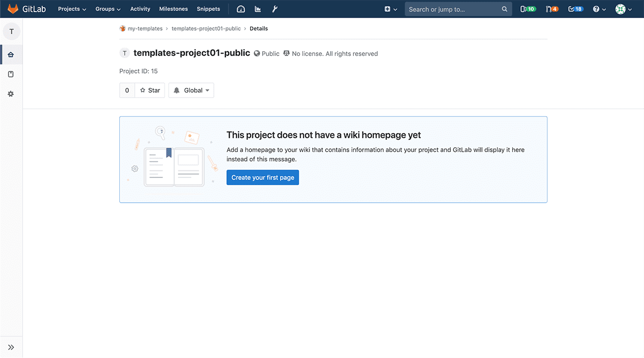The image size is (644, 358).
Task: Open the wiki book icon in sidebar
Action: coord(11,74)
